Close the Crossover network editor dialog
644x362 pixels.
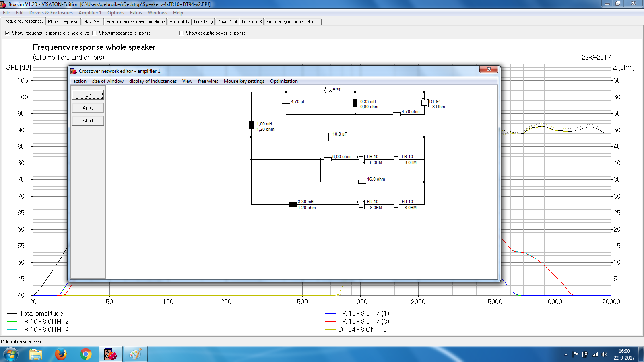489,69
